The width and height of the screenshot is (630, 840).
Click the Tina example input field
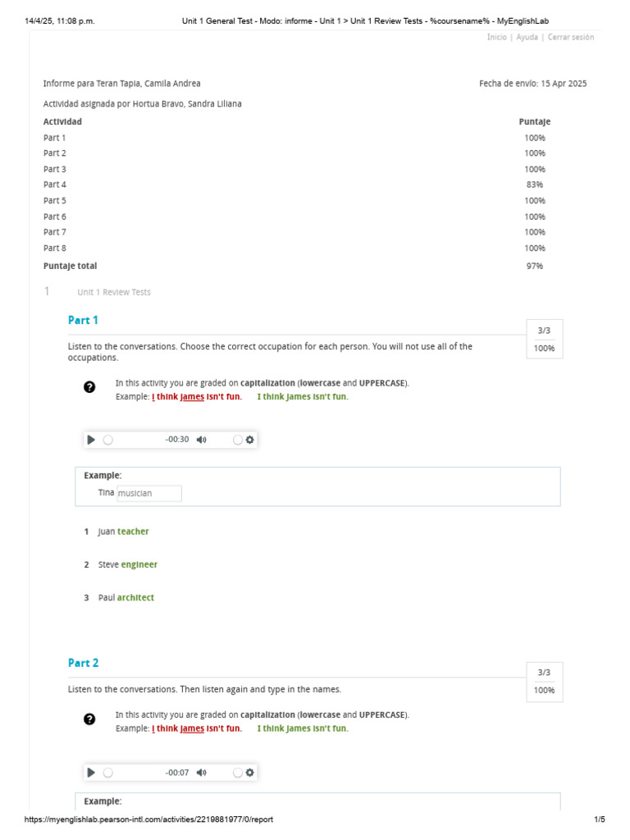(x=148, y=493)
